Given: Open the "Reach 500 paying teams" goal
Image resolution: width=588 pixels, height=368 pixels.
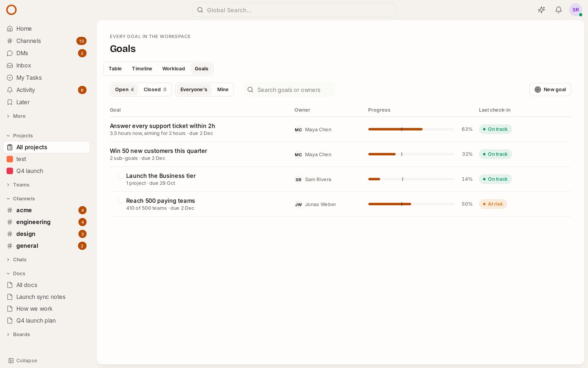Looking at the screenshot, I should click(x=160, y=201).
